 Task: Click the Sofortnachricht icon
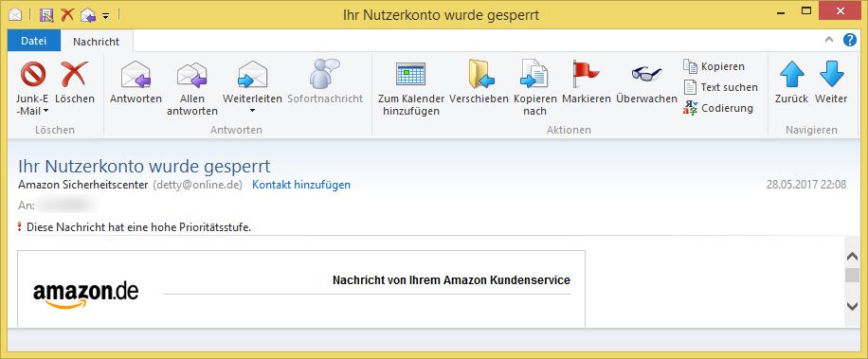point(324,74)
